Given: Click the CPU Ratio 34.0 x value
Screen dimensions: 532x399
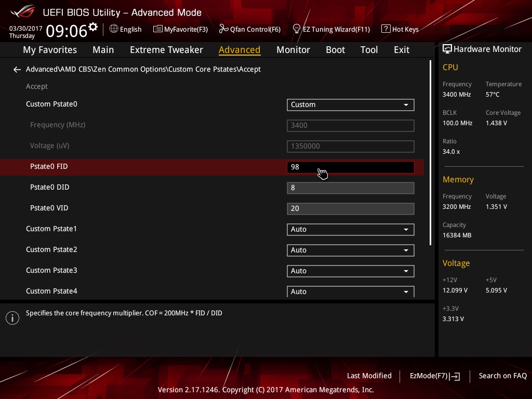Looking at the screenshot, I should pos(451,152).
